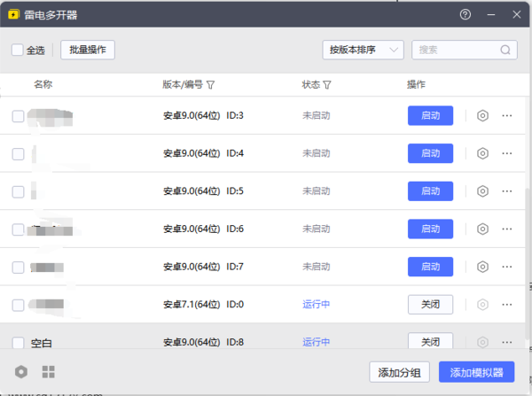Minimize the 雷电多开器 window
The image size is (532, 396).
(x=490, y=14)
